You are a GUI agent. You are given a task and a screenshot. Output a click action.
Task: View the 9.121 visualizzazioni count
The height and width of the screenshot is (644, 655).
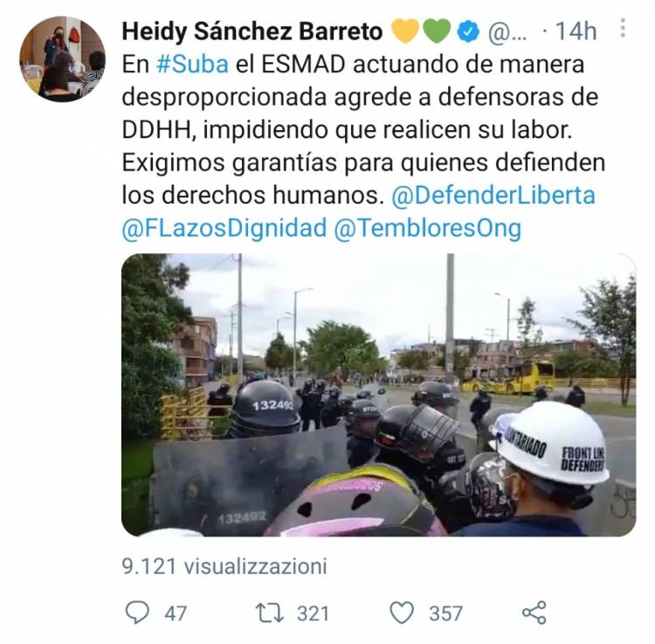pos(224,566)
